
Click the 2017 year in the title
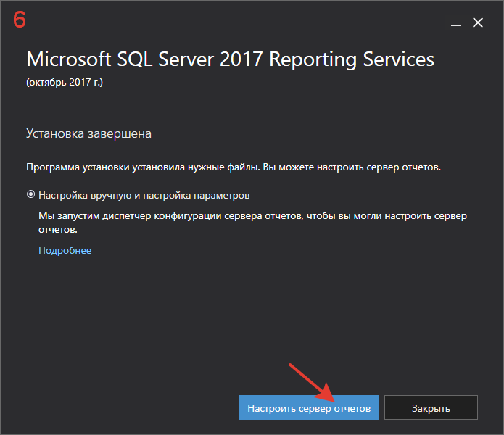coord(241,59)
